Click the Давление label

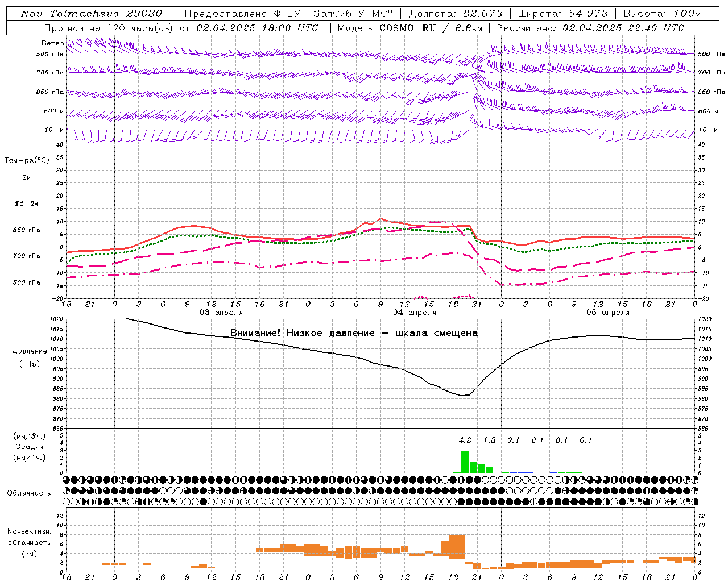[x=30, y=351]
